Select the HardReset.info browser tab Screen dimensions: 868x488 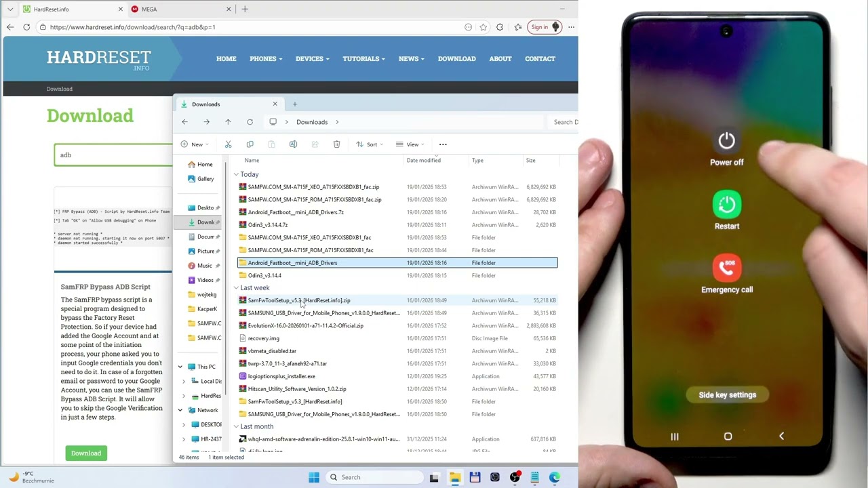click(72, 9)
